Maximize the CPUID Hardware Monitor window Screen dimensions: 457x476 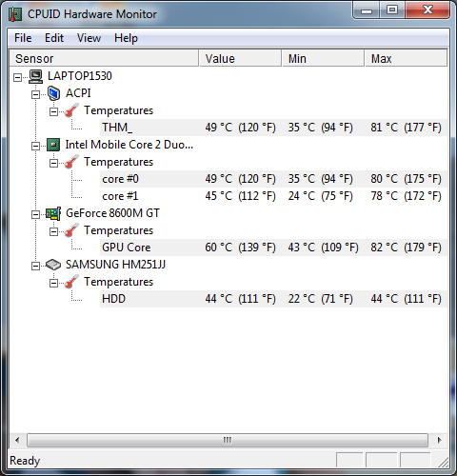tap(392, 10)
